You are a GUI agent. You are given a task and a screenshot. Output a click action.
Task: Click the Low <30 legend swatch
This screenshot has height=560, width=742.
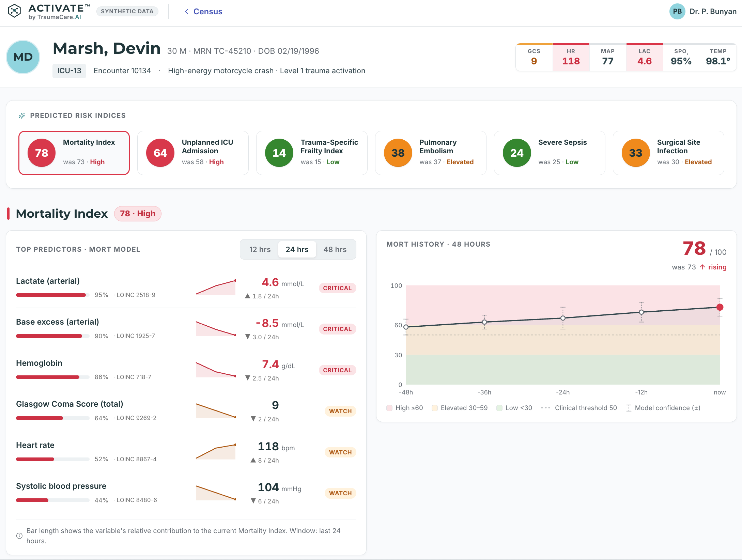click(499, 408)
